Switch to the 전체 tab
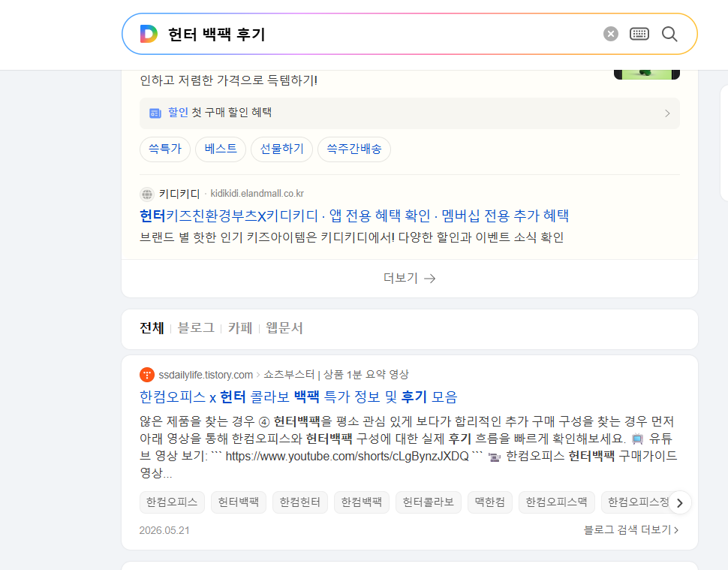Viewport: 728px width, 570px height. coord(152,328)
